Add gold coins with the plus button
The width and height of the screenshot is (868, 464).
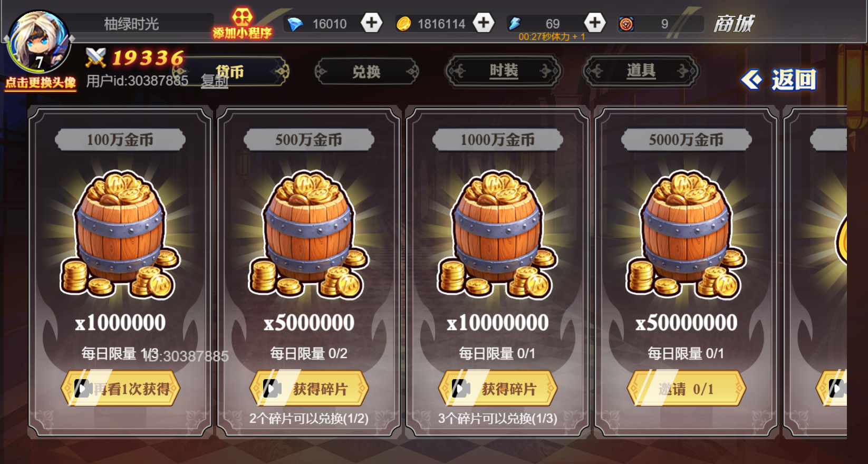coord(484,23)
